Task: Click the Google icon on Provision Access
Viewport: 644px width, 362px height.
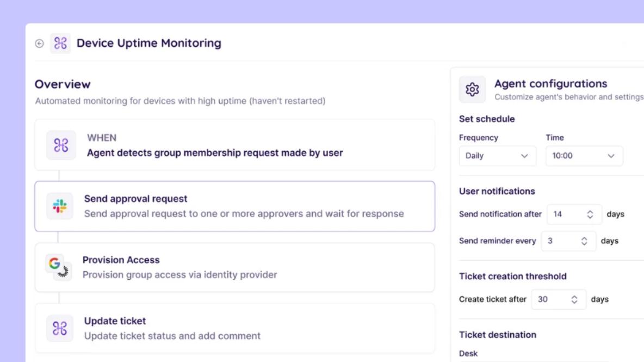Action: pyautogui.click(x=55, y=263)
